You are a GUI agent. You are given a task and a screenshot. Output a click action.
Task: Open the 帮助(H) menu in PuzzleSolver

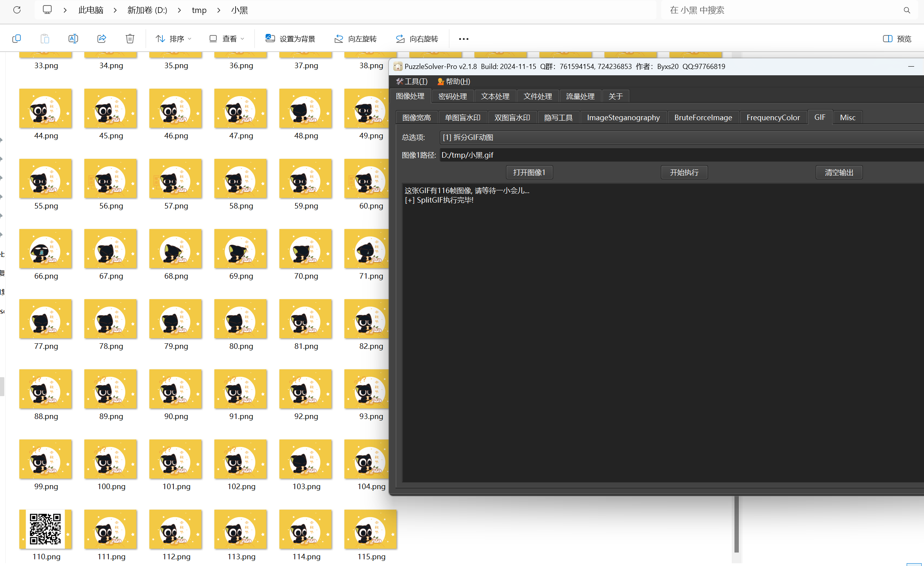click(454, 81)
